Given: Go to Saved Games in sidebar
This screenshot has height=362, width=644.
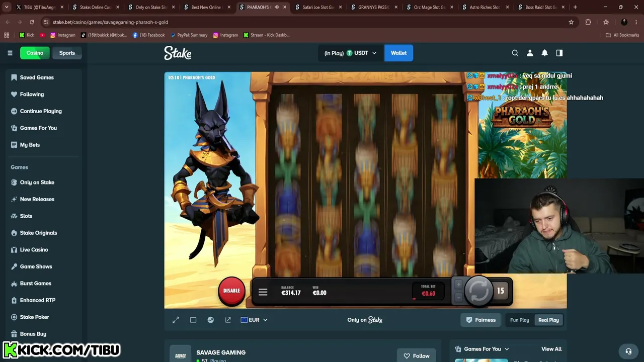Looking at the screenshot, I should pyautogui.click(x=37, y=77).
